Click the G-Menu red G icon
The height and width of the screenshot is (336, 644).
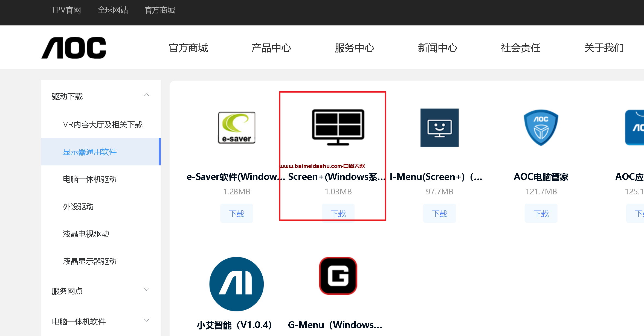338,276
